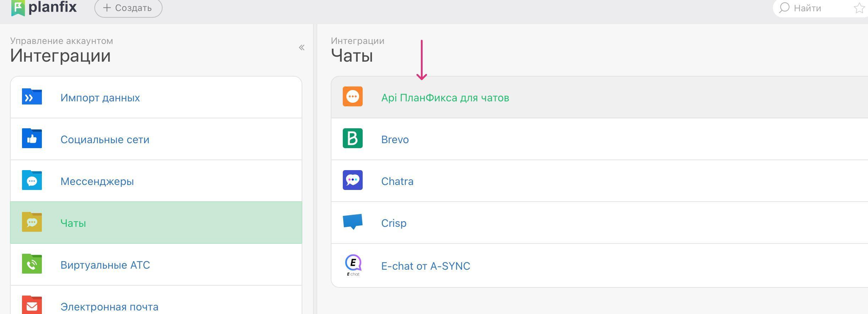Click the Planfix logo
868x314 pixels.
click(x=44, y=8)
